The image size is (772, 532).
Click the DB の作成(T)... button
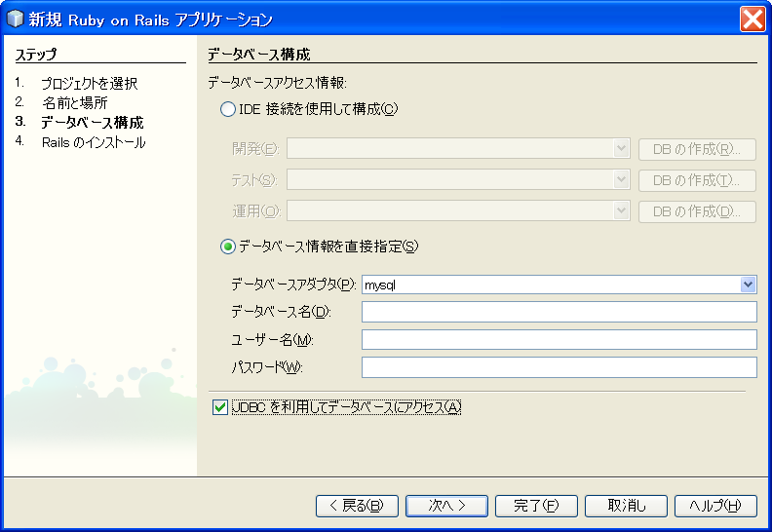point(697,180)
